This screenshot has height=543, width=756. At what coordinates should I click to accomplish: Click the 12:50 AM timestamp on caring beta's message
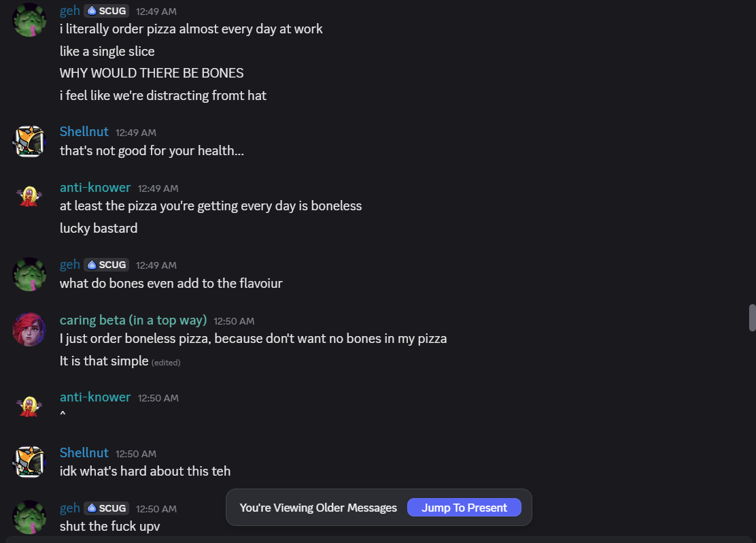pyautogui.click(x=234, y=321)
